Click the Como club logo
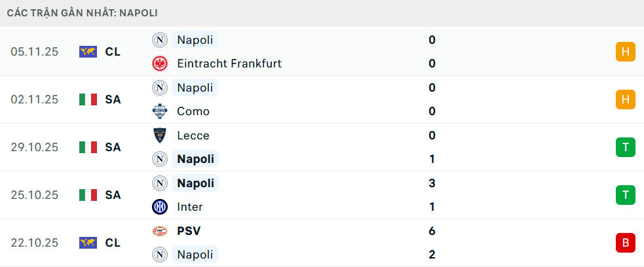 [159, 111]
